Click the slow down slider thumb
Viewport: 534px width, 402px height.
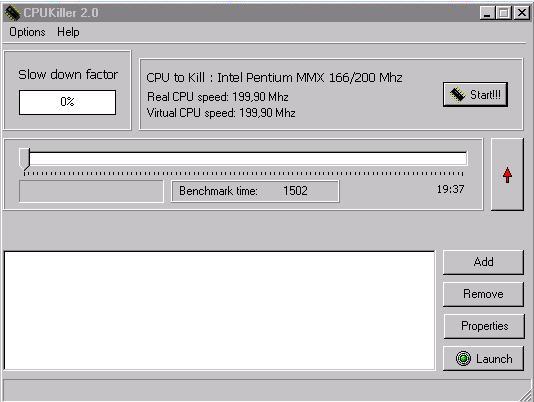pyautogui.click(x=25, y=159)
